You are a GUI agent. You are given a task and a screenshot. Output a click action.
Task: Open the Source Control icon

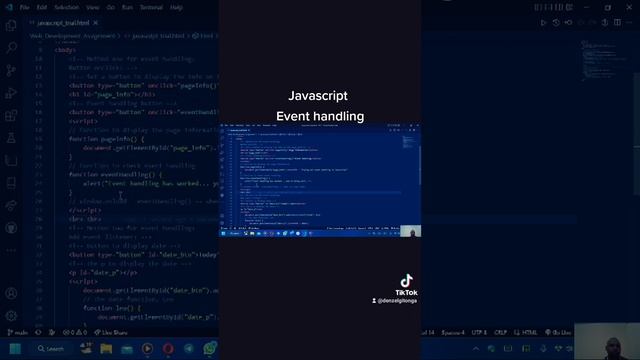click(x=11, y=70)
